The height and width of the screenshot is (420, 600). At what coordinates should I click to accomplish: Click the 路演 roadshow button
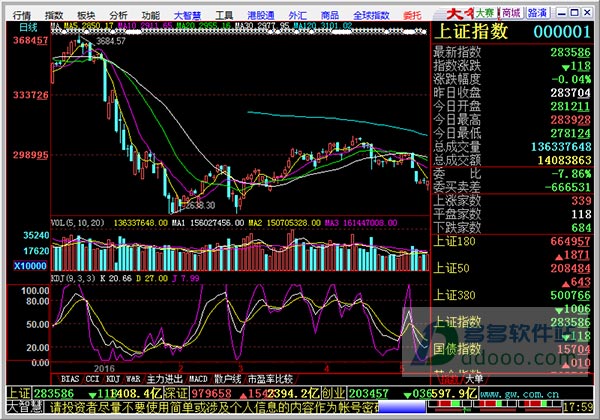(537, 13)
